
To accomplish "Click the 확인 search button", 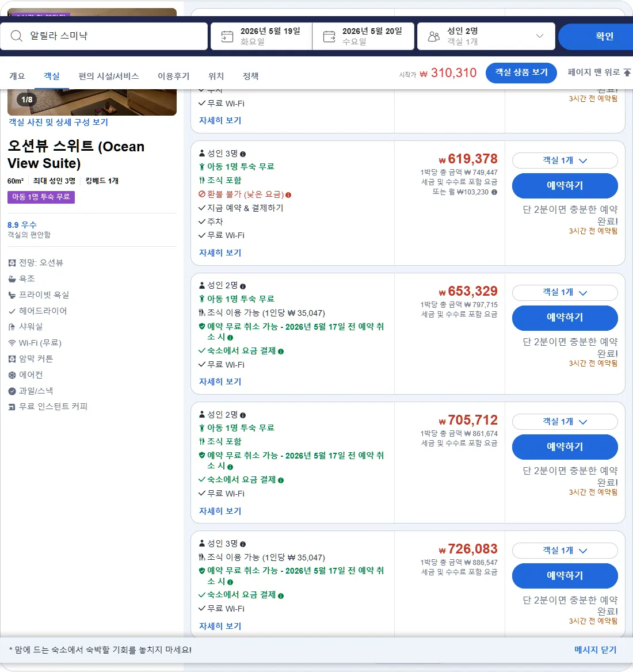I will 596,36.
